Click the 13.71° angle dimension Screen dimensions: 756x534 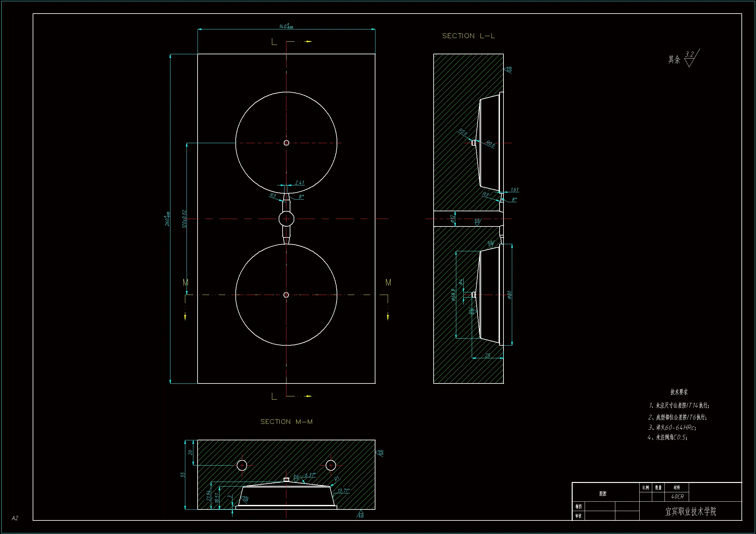(343, 491)
